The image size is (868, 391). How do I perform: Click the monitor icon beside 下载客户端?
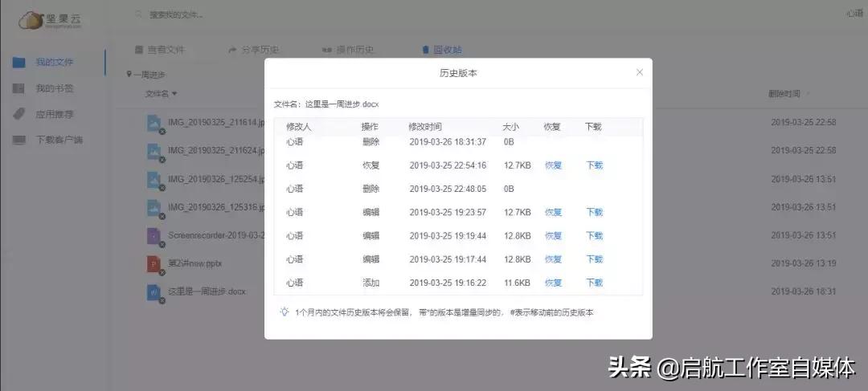click(x=18, y=140)
